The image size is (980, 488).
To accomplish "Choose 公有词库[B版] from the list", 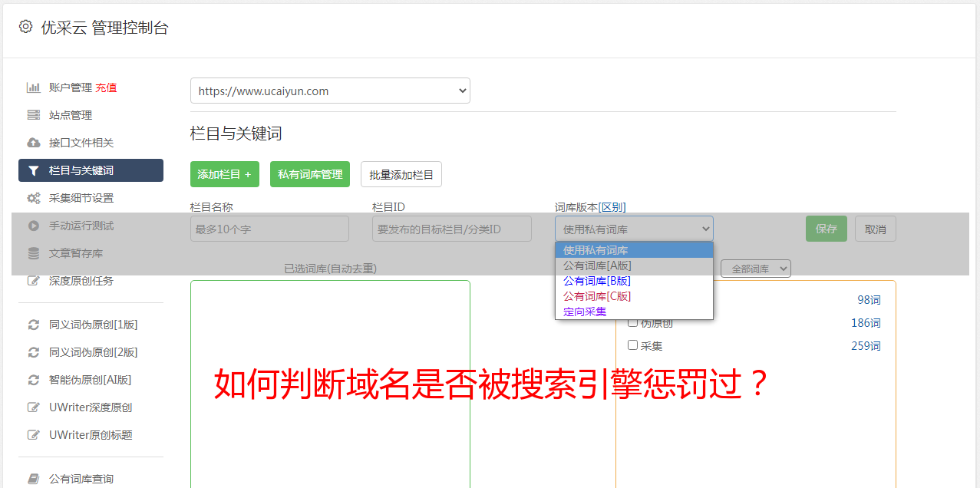I will click(634, 281).
